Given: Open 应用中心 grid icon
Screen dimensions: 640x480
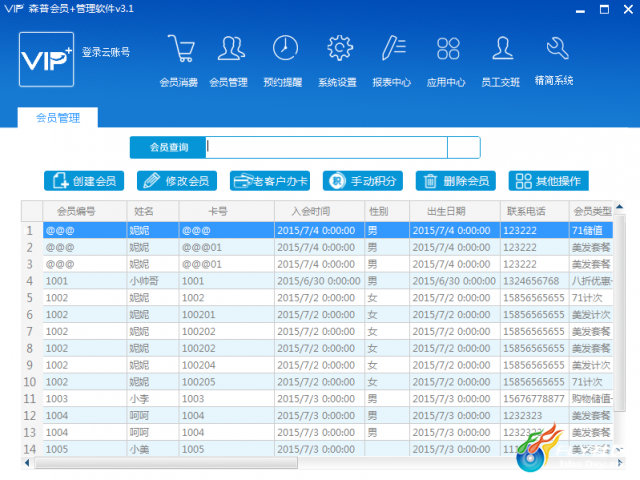Looking at the screenshot, I should click(x=448, y=49).
